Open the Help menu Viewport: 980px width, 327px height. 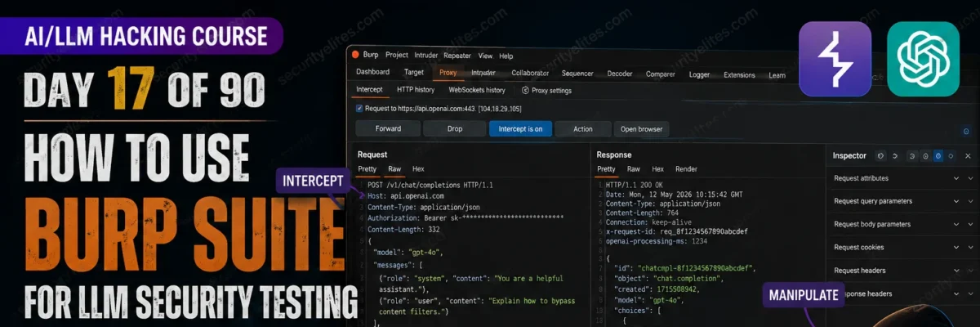(506, 56)
